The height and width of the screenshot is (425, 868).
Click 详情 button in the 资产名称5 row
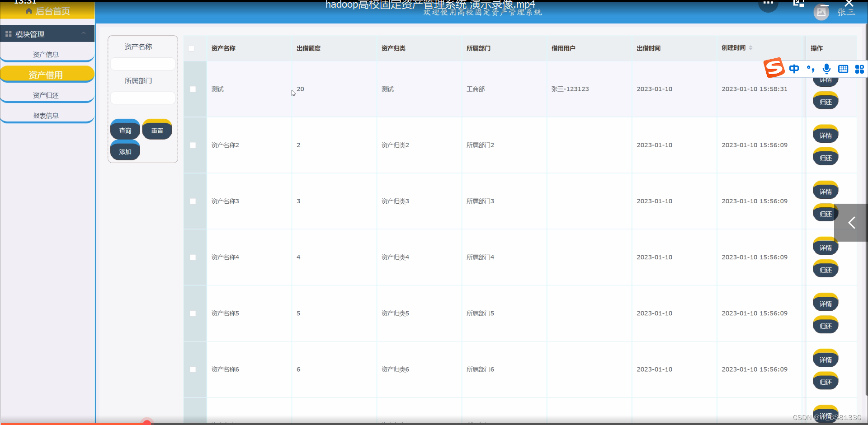click(826, 302)
